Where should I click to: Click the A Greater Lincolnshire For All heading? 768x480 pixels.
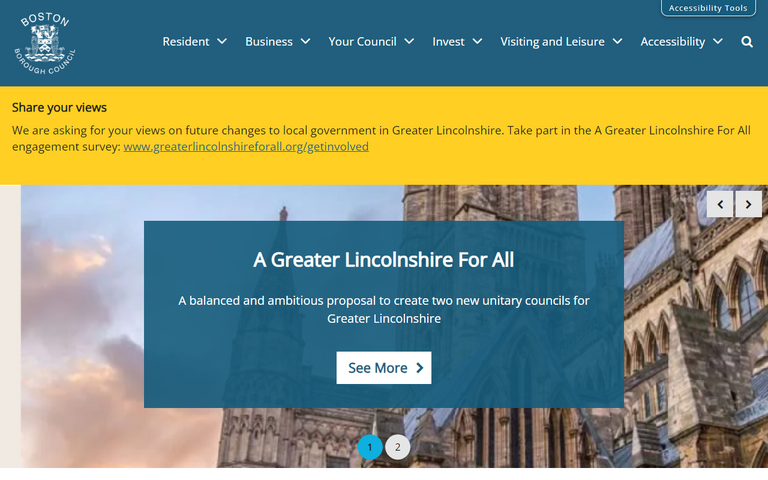tap(384, 260)
